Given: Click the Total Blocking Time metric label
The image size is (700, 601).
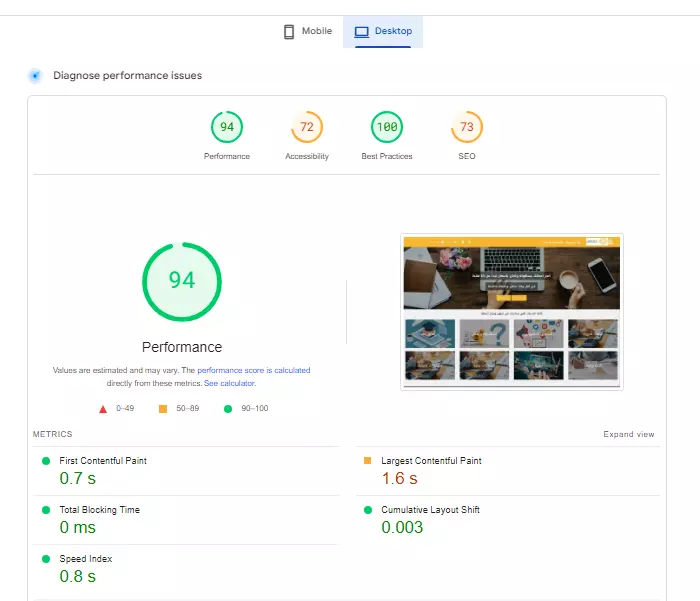Looking at the screenshot, I should click(x=100, y=510).
